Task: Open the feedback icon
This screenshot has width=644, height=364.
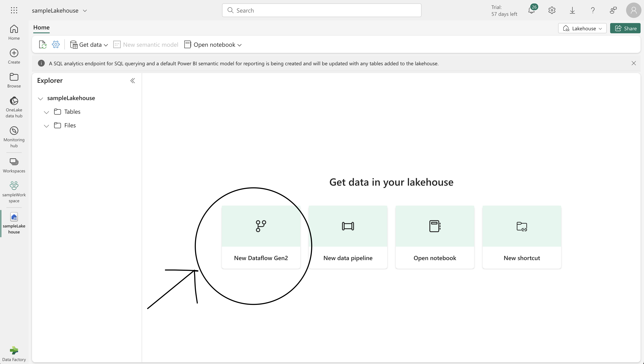Action: pyautogui.click(x=613, y=10)
